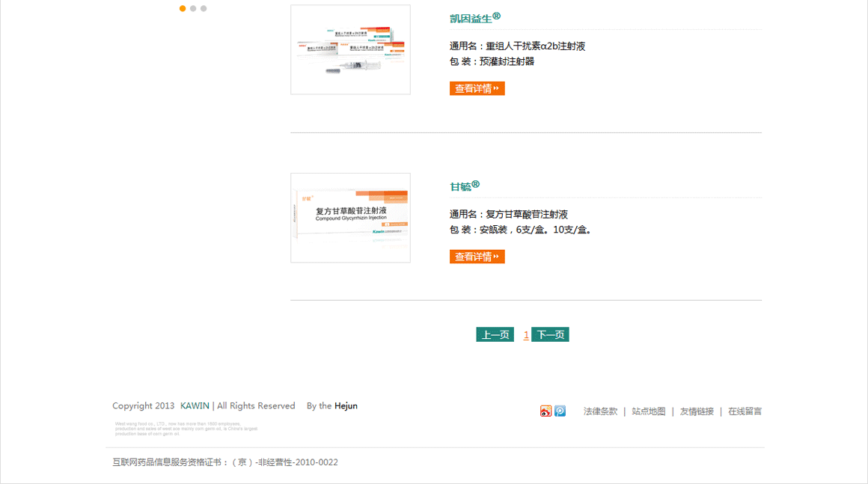Open the 凯因益生 product title
This screenshot has width=868, height=484.
click(x=475, y=18)
